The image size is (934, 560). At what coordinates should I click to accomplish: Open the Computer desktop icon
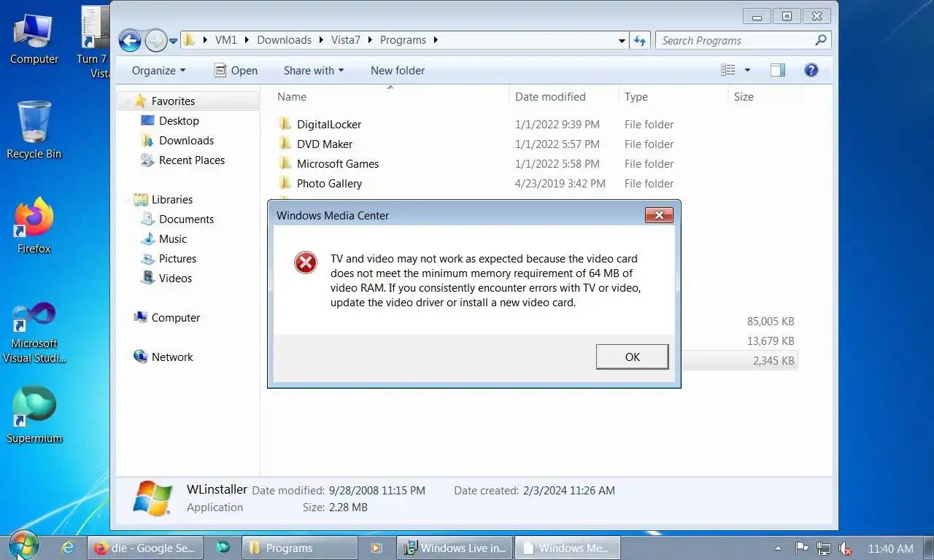[x=34, y=38]
